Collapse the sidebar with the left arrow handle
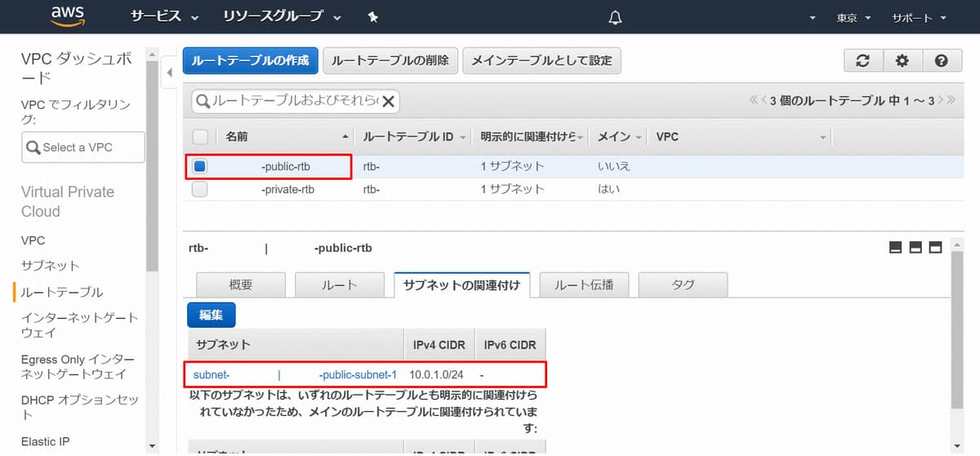The height and width of the screenshot is (456, 980). (169, 73)
